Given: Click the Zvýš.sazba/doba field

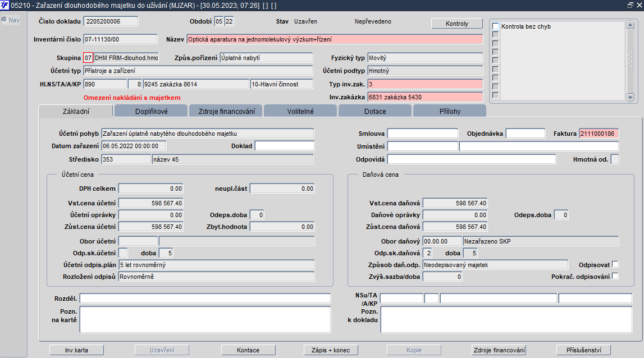Looking at the screenshot, I should 442,277.
